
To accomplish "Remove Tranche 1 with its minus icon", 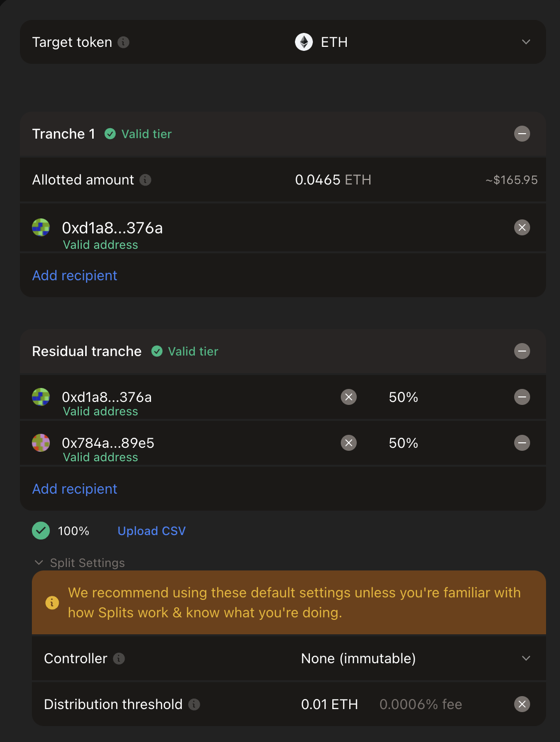I will tap(522, 134).
